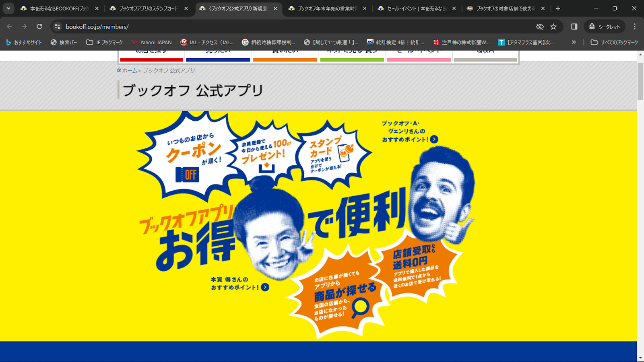Open a new browser tab
This screenshot has width=644, height=362.
(x=558, y=8)
